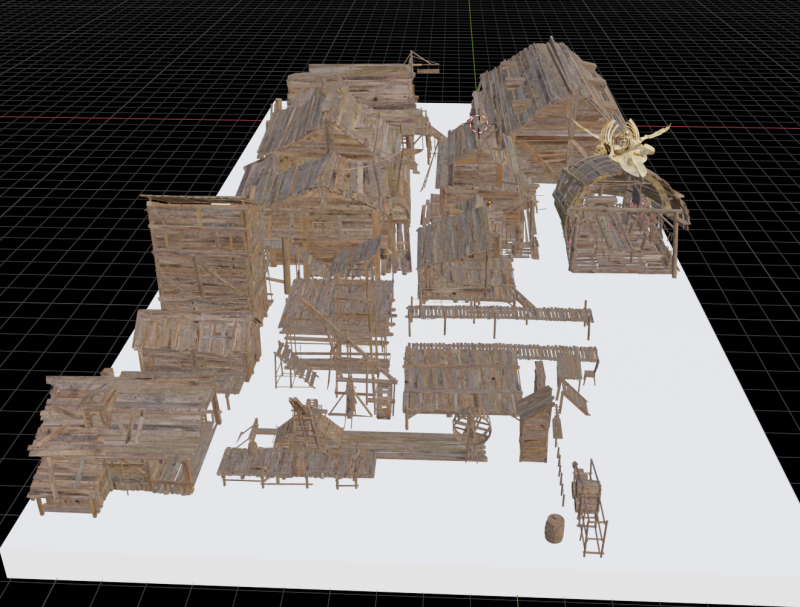
Task: Pick the small hut below the tall tower
Action: coord(195,345)
